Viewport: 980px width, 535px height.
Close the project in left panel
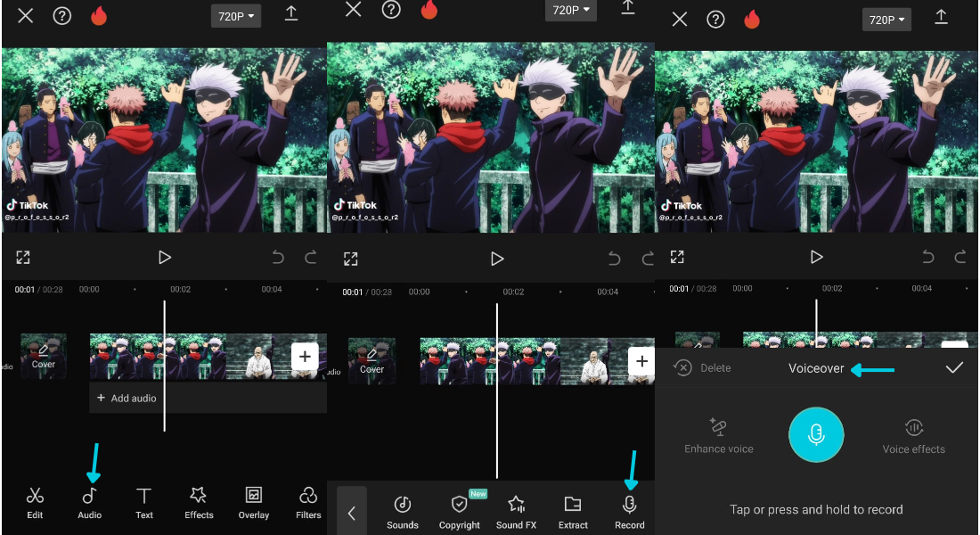coord(26,16)
